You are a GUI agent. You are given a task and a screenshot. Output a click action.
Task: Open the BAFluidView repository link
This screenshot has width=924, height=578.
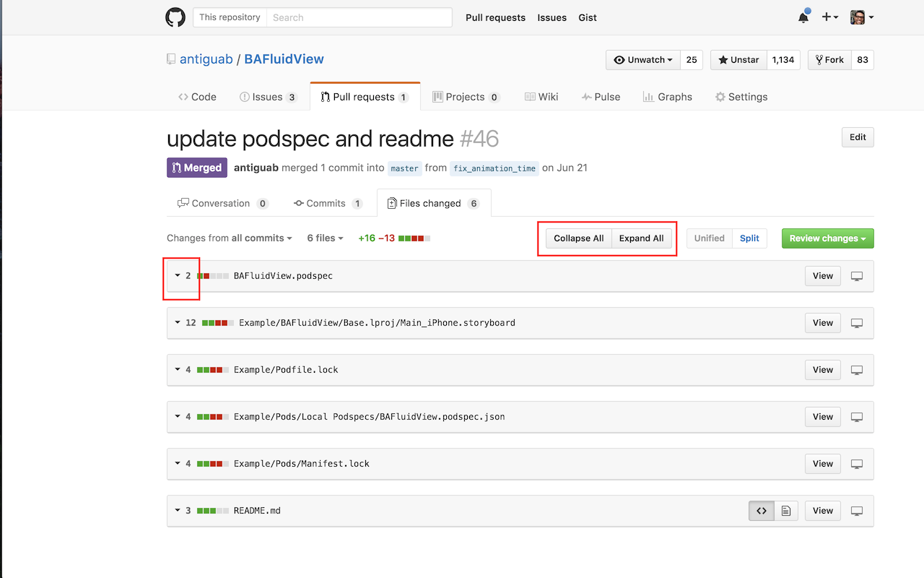tap(284, 59)
